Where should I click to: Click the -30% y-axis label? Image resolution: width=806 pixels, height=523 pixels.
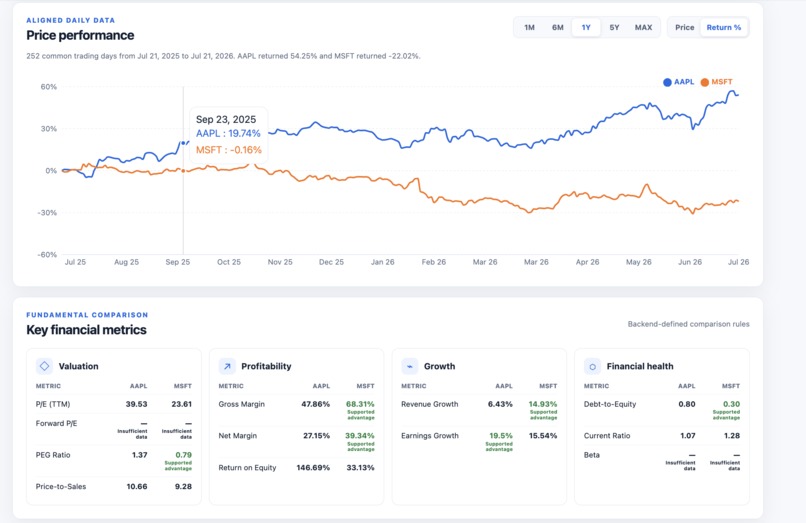pos(47,213)
